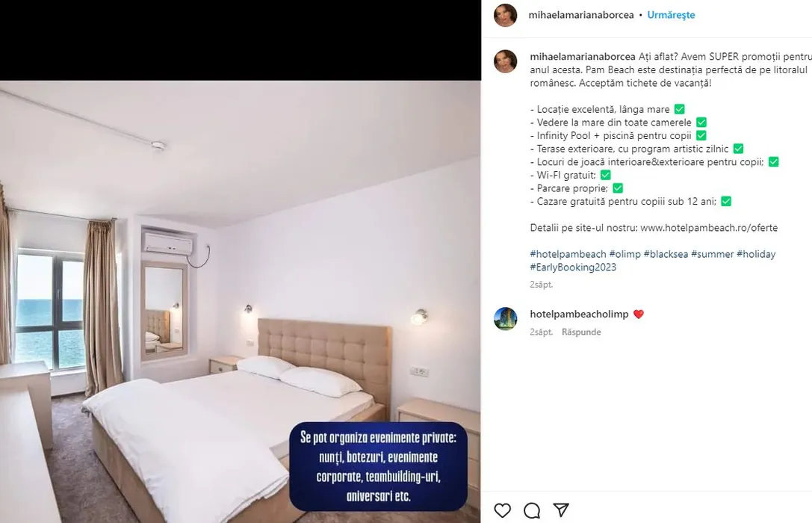The height and width of the screenshot is (523, 812).
Task: Click green checkmark after Parcare proprie
Action: tap(618, 188)
